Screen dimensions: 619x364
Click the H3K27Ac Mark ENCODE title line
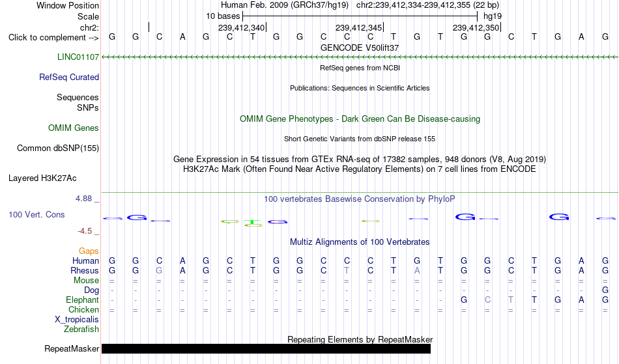point(360,169)
